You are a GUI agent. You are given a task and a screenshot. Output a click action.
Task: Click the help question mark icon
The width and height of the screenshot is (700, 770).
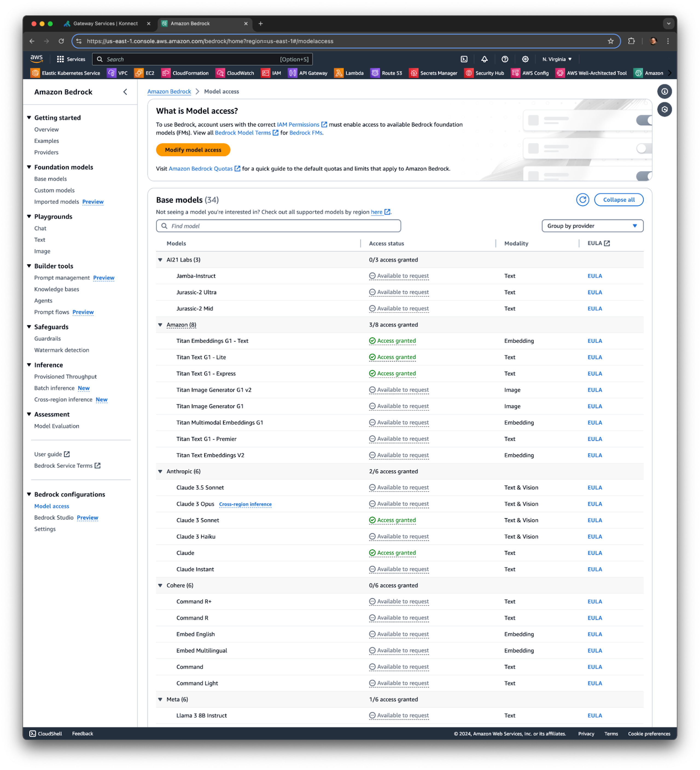(505, 59)
